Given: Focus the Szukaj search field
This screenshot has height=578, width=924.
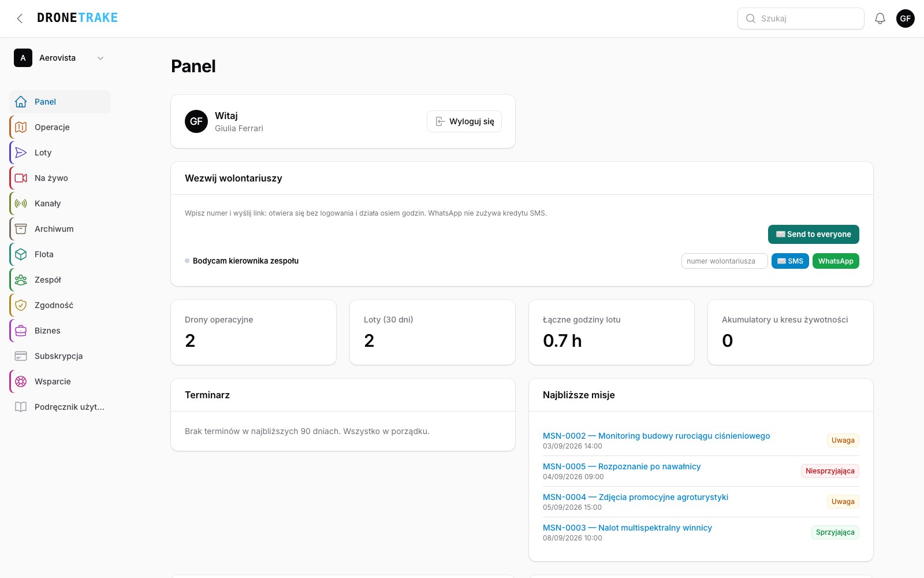Looking at the screenshot, I should pos(801,18).
